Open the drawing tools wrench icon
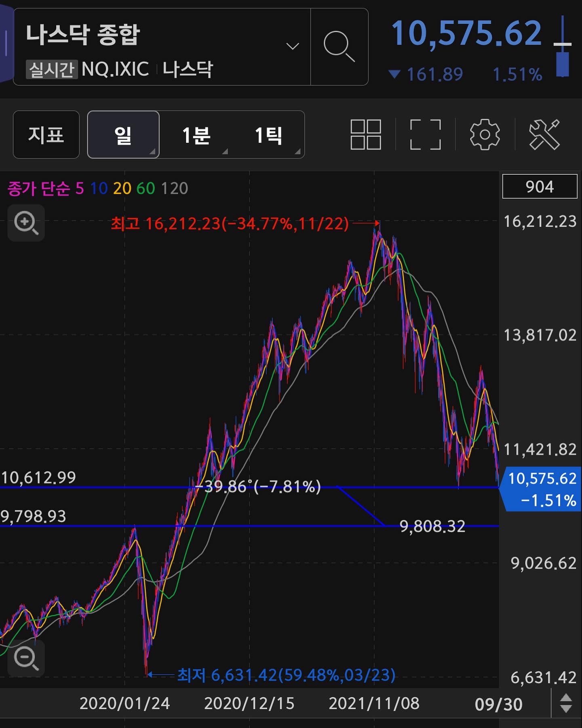 (544, 135)
